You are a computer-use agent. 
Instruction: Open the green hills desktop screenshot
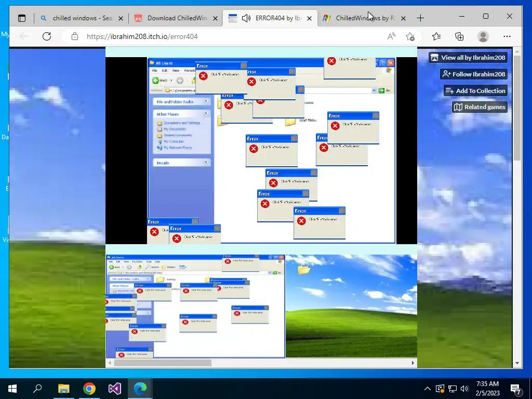(352, 306)
